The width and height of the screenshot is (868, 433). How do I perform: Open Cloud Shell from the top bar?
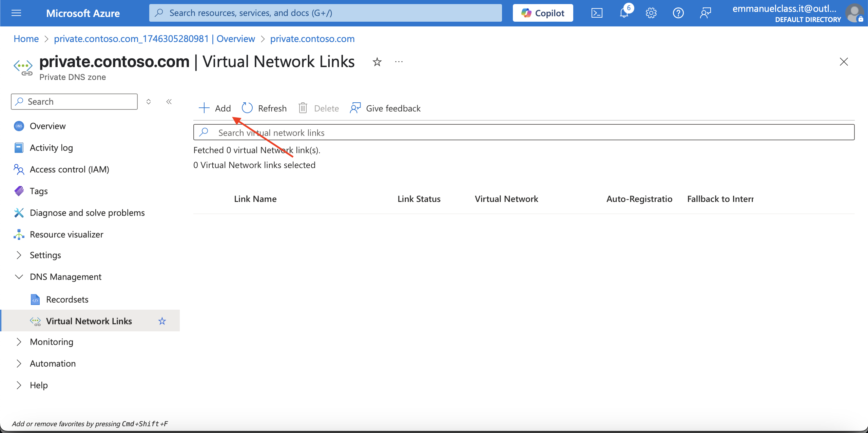click(597, 13)
